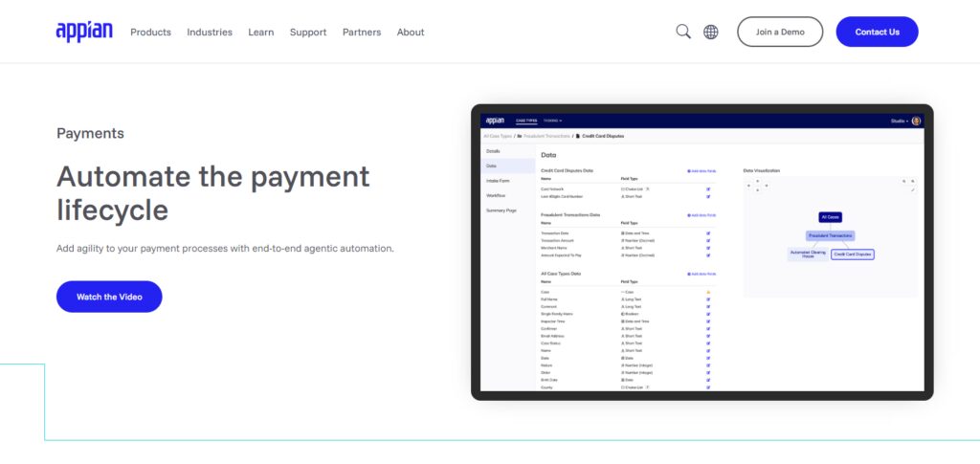
Task: Click the All Cases node in Data Visualization
Action: (x=830, y=217)
